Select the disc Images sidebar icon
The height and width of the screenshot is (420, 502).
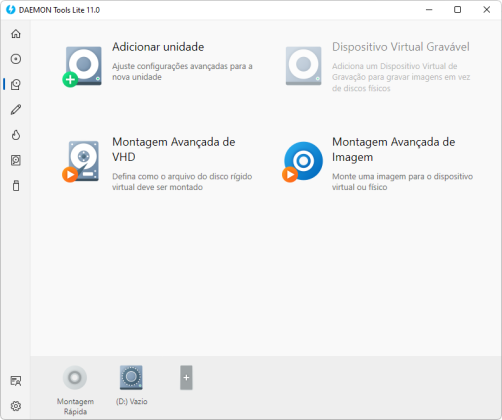pyautogui.click(x=16, y=59)
